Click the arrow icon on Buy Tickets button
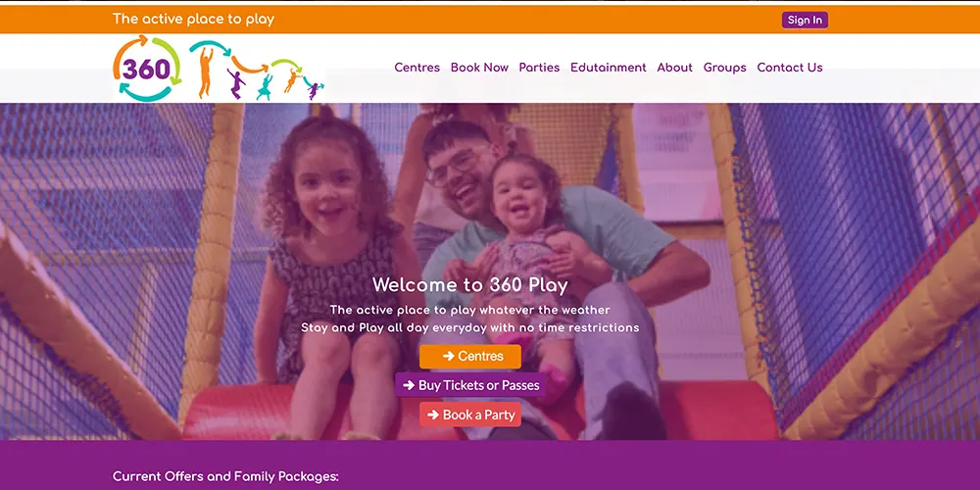 [409, 385]
